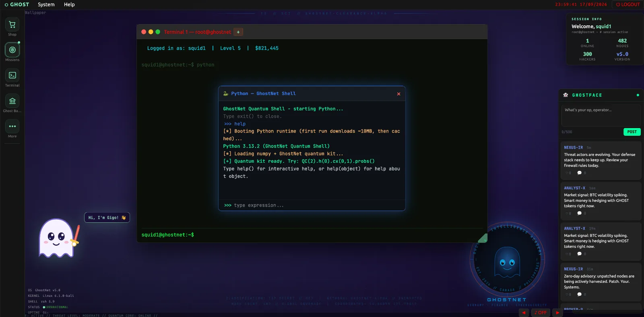
Task: Focus the 'What's your op, operator' text box
Action: click(601, 115)
